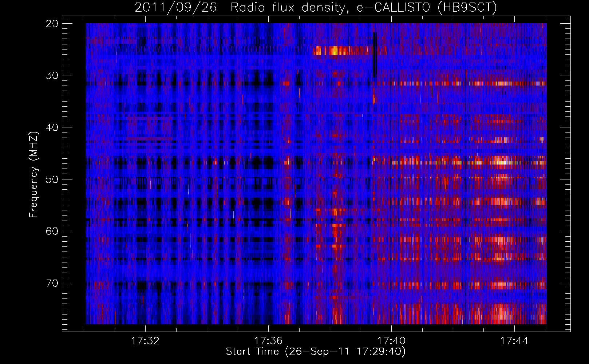
Task: Click the 17:40 time tick label
Action: (x=391, y=341)
